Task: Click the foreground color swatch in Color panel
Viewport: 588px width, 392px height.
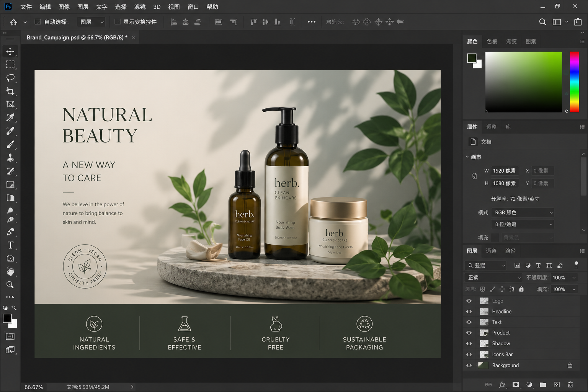Action: (x=472, y=58)
